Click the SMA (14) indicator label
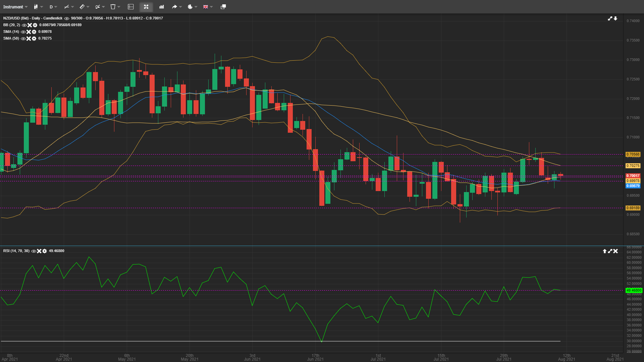Image resolution: width=644 pixels, height=362 pixels. pyautogui.click(x=11, y=32)
